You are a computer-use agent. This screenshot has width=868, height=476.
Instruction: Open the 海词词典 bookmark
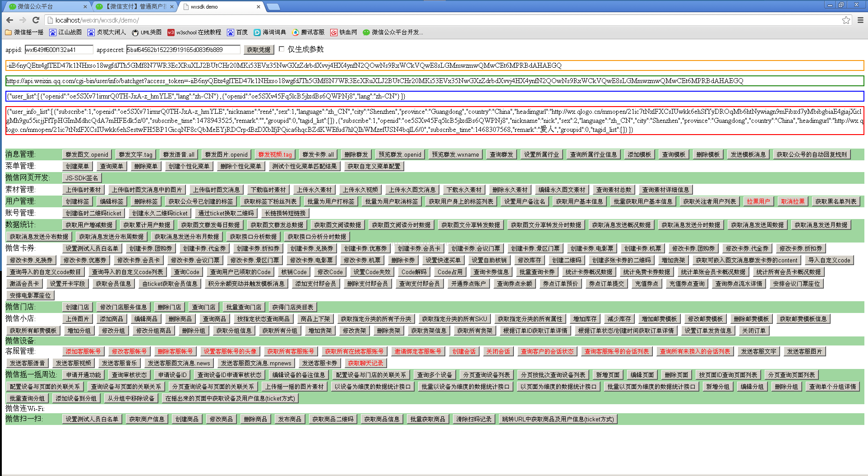[x=270, y=32]
